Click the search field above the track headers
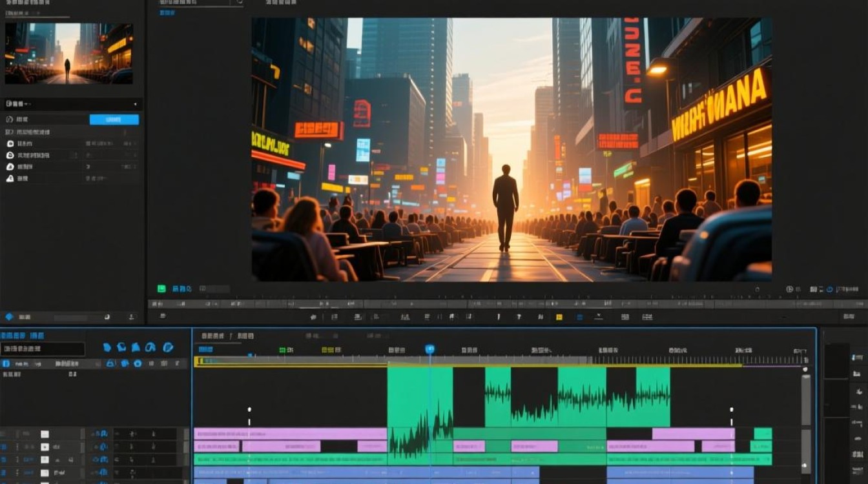 43,349
